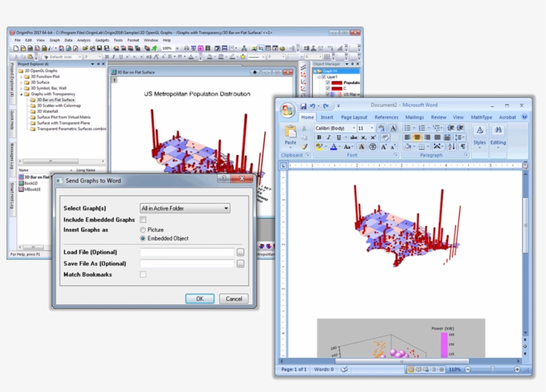Screen dimensions: 546x392
Task: Select the Picture radio button
Action: (x=142, y=229)
